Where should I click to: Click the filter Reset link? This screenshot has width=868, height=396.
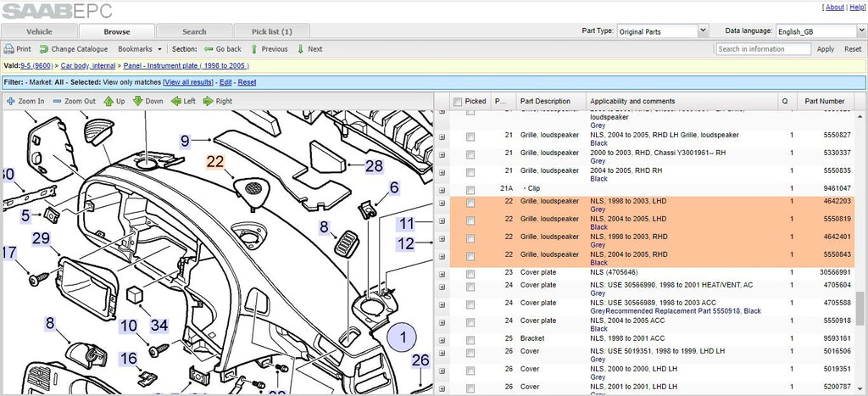click(247, 82)
